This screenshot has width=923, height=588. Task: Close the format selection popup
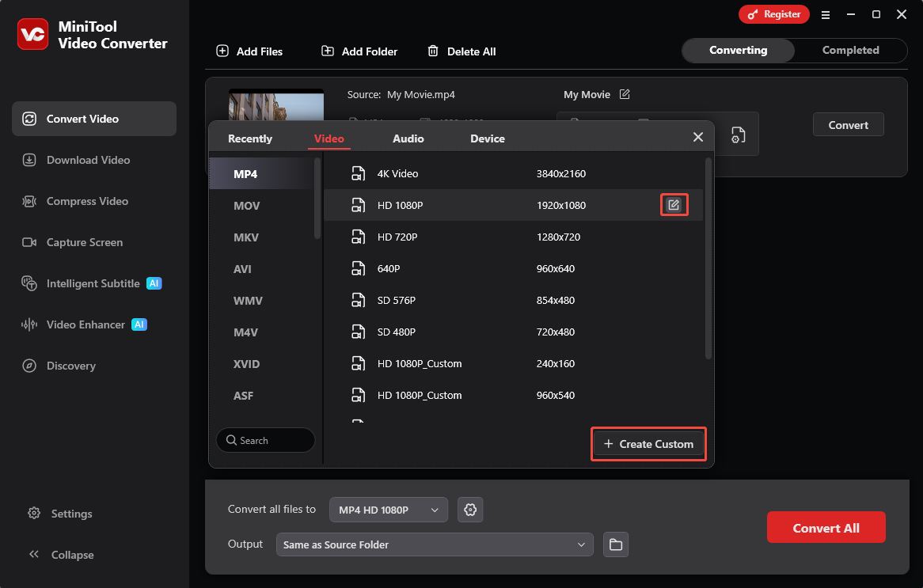tap(698, 137)
